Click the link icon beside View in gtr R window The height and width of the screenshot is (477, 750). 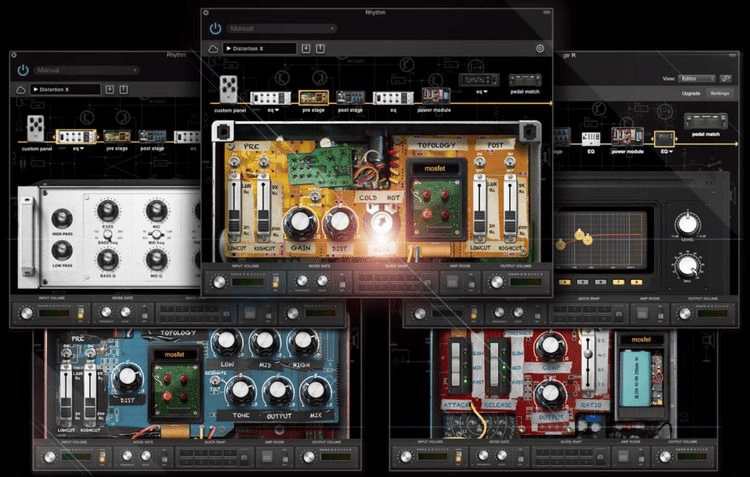[x=726, y=78]
